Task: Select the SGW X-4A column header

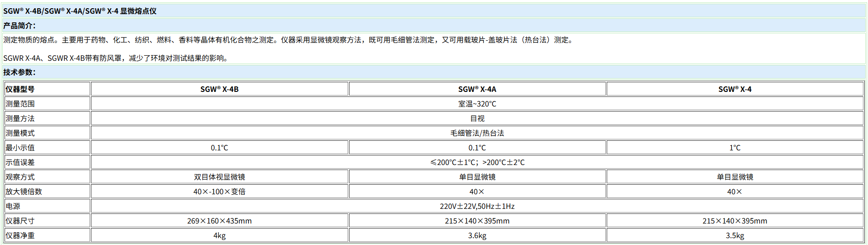Action: (477, 89)
